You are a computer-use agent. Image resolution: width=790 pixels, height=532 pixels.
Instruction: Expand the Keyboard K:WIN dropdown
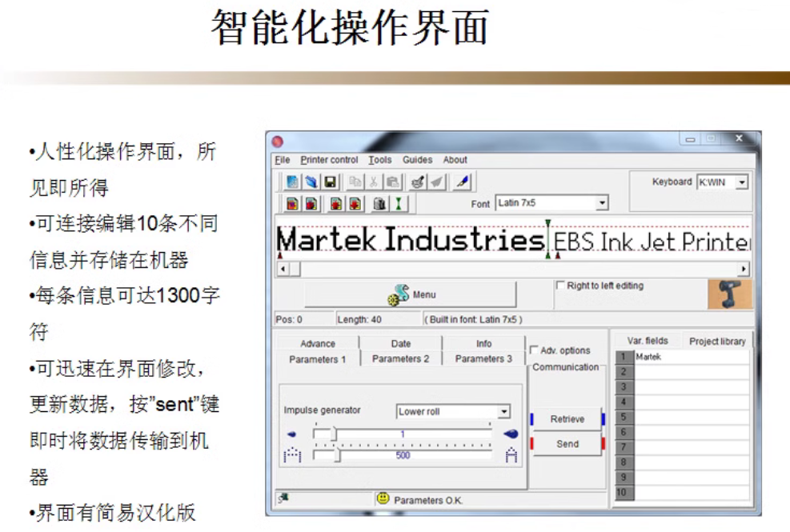(742, 182)
